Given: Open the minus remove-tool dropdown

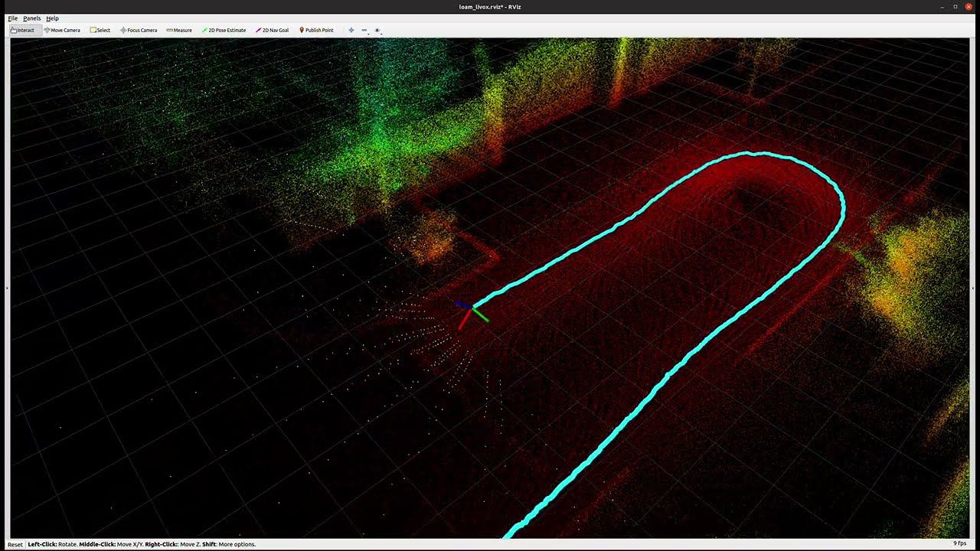Looking at the screenshot, I should [364, 31].
